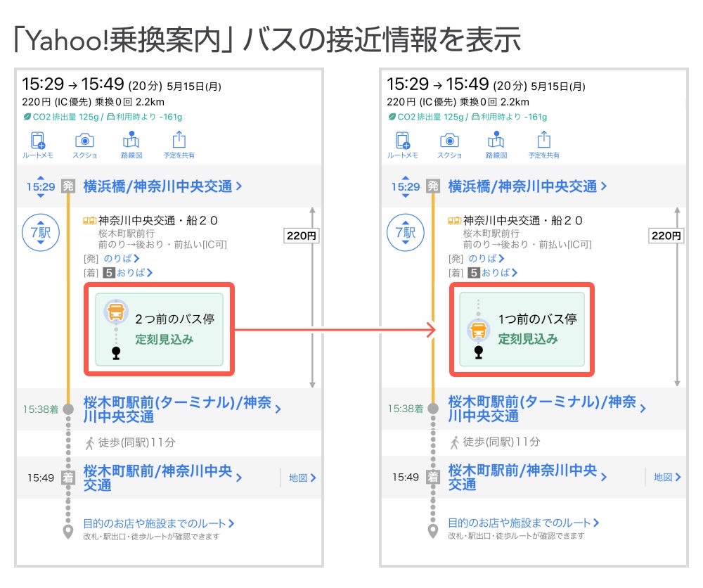
Task: Click green leaf CO2 icon in left screenshot
Action: point(27,117)
